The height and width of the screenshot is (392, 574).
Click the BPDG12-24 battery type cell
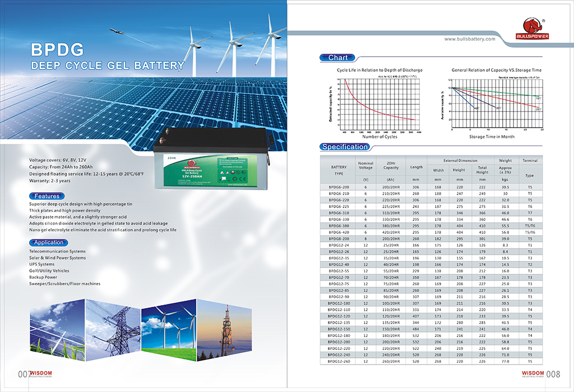click(339, 246)
